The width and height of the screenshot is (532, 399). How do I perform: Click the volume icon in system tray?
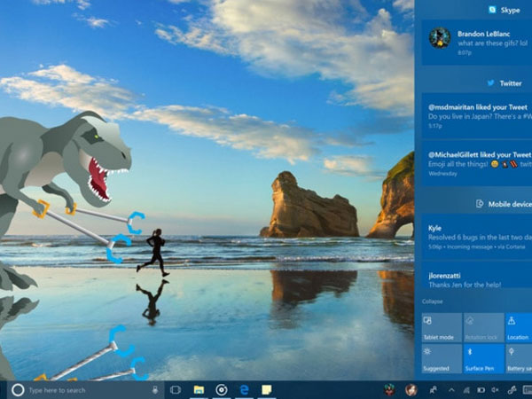[x=496, y=390]
